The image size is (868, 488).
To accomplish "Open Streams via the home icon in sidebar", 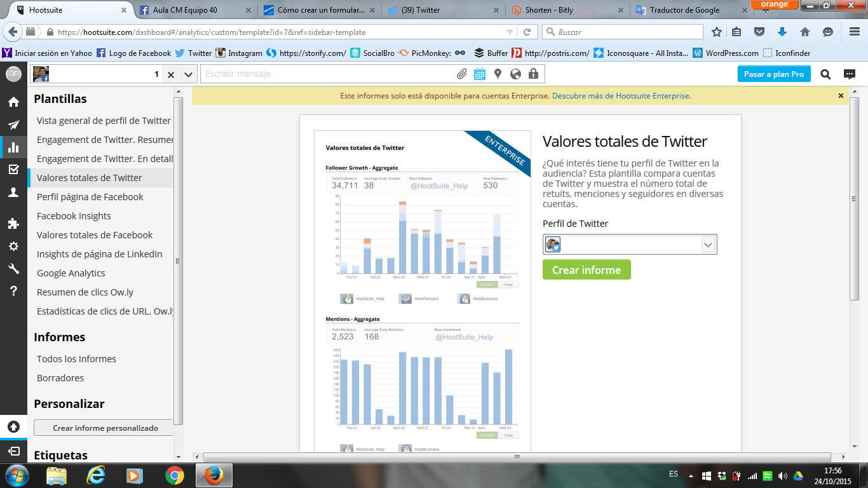I will pyautogui.click(x=13, y=102).
